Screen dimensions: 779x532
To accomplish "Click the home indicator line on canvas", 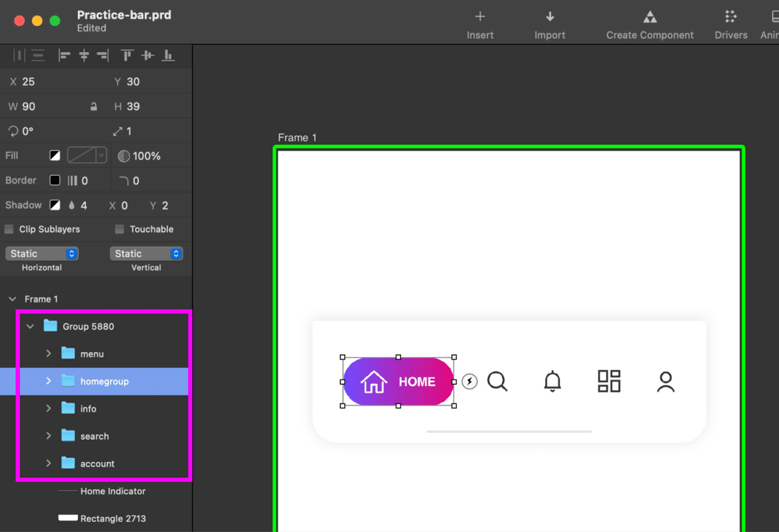I will click(510, 431).
